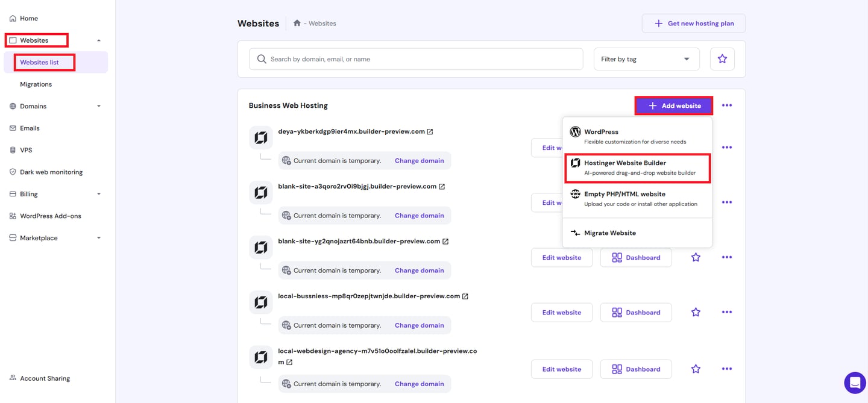The height and width of the screenshot is (403, 868).
Task: Click the favorites star filter button
Action: pos(722,59)
